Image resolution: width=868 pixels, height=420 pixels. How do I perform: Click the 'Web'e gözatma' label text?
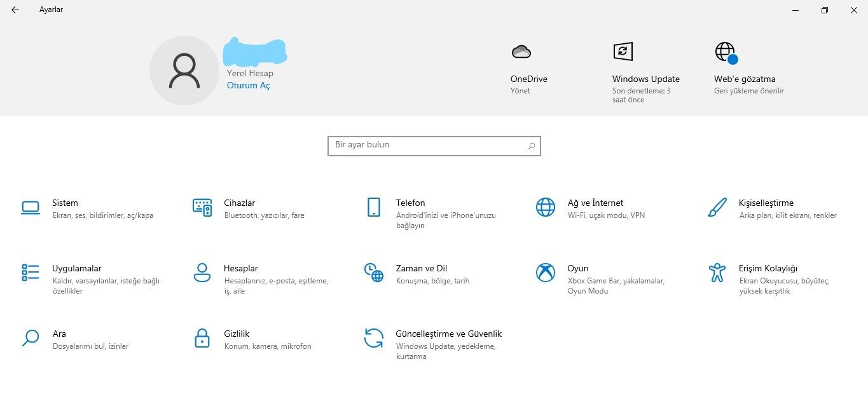tap(745, 79)
